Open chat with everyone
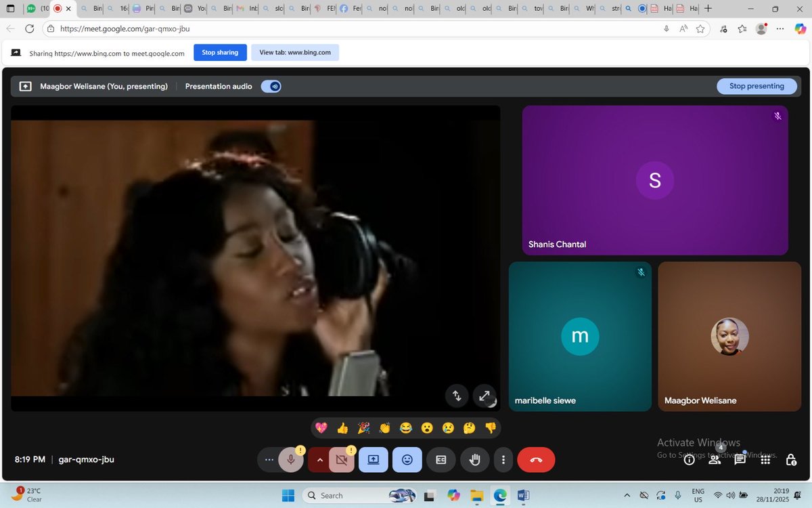The image size is (812, 508). click(x=740, y=460)
